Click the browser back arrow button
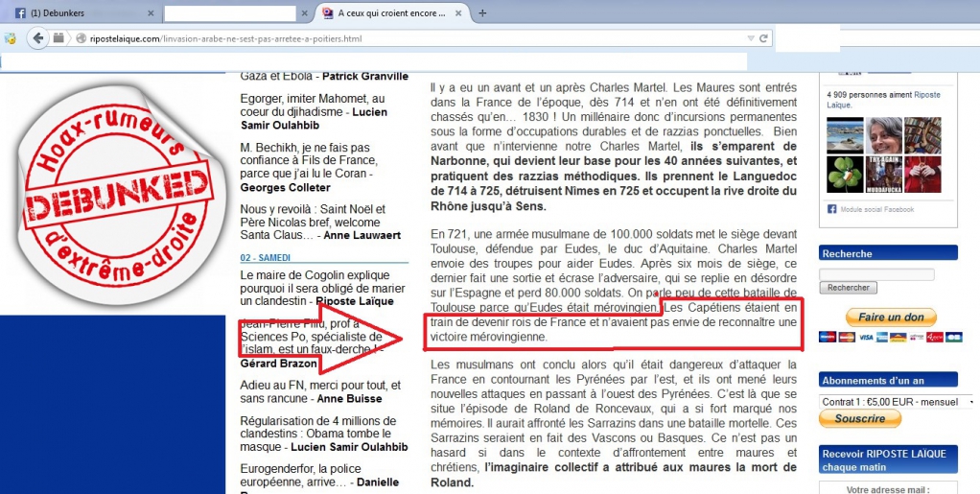 [x=38, y=38]
